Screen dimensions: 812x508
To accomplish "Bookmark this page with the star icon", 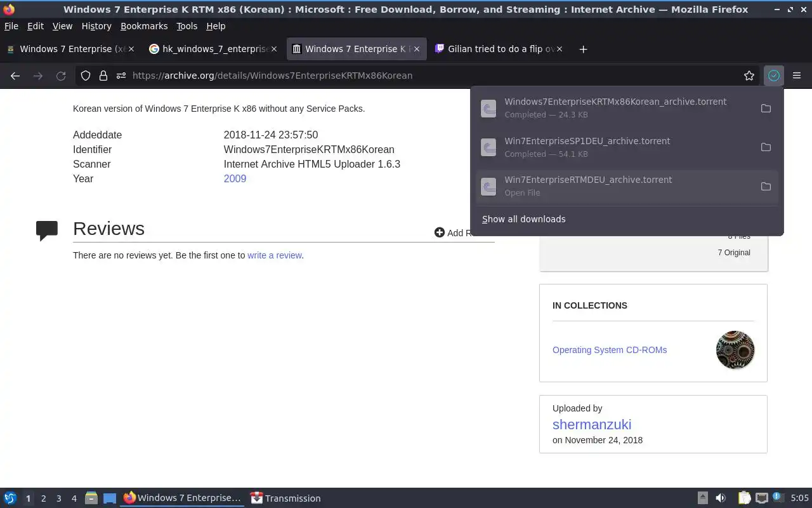I will pos(749,76).
